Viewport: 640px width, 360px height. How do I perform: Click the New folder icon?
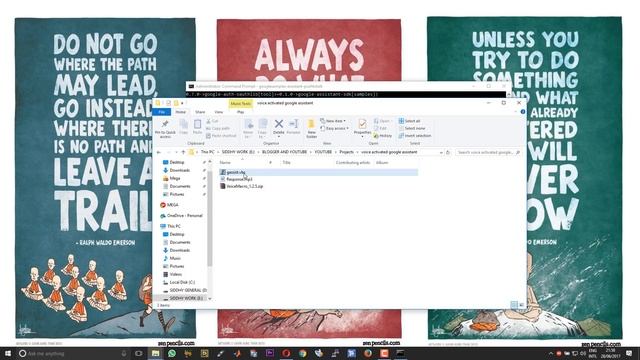(311, 124)
